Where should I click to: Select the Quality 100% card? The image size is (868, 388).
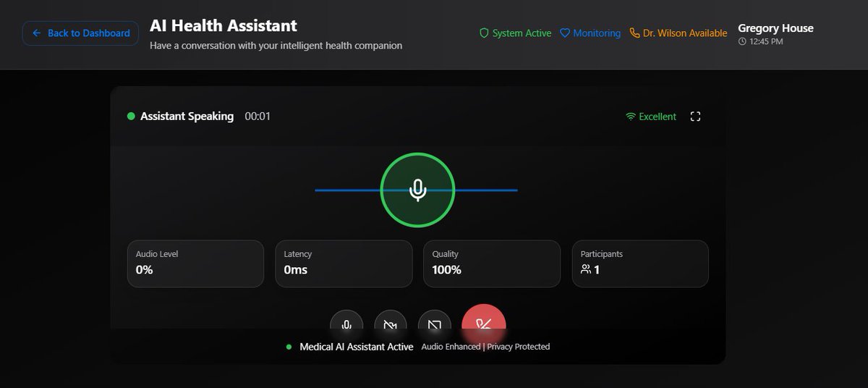(x=492, y=263)
